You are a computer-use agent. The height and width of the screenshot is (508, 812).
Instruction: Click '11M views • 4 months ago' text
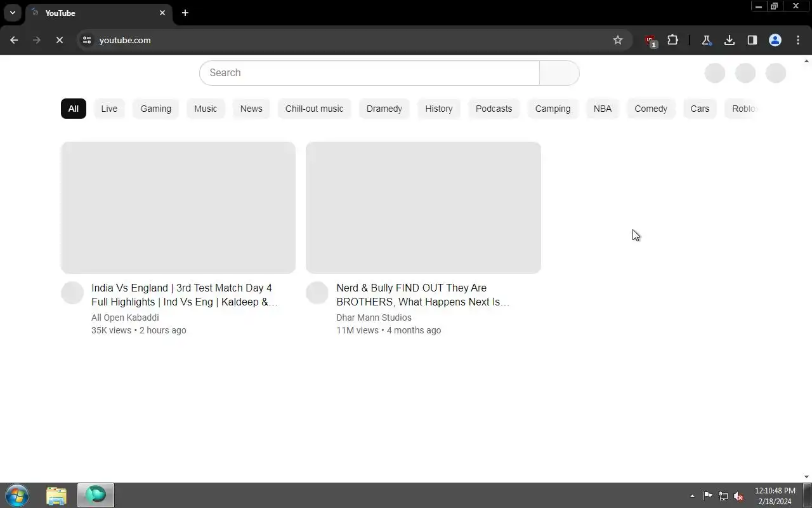[x=388, y=330]
